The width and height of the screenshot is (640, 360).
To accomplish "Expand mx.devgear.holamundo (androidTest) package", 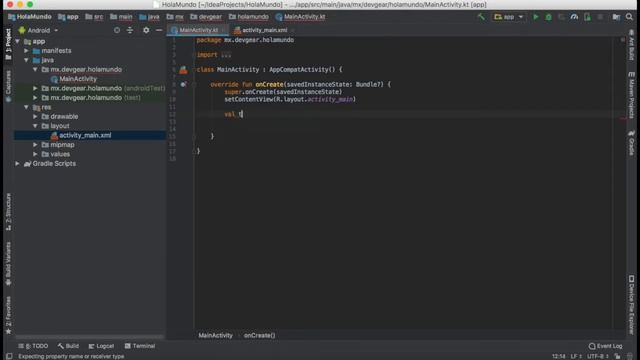I will 36,88.
